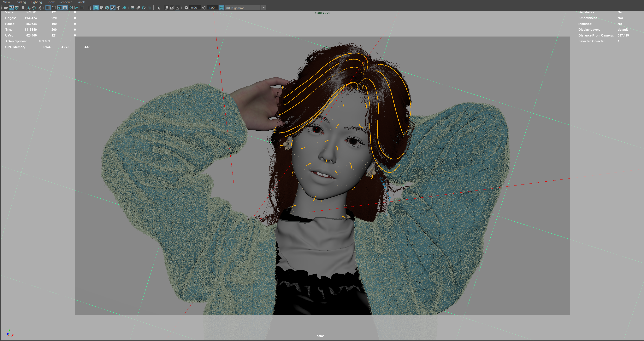The width and height of the screenshot is (644, 341).
Task: Click the cam1 camera name label
Action: (321, 336)
